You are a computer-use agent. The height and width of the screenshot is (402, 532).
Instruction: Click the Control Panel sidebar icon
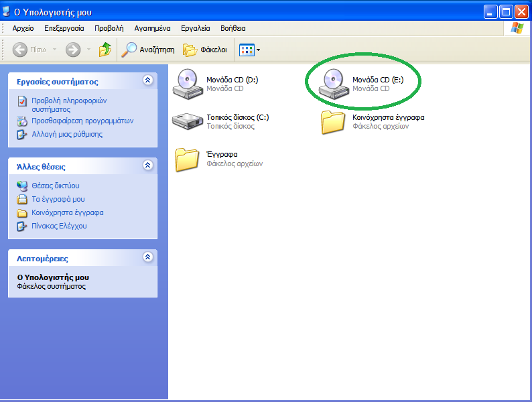[22, 226]
